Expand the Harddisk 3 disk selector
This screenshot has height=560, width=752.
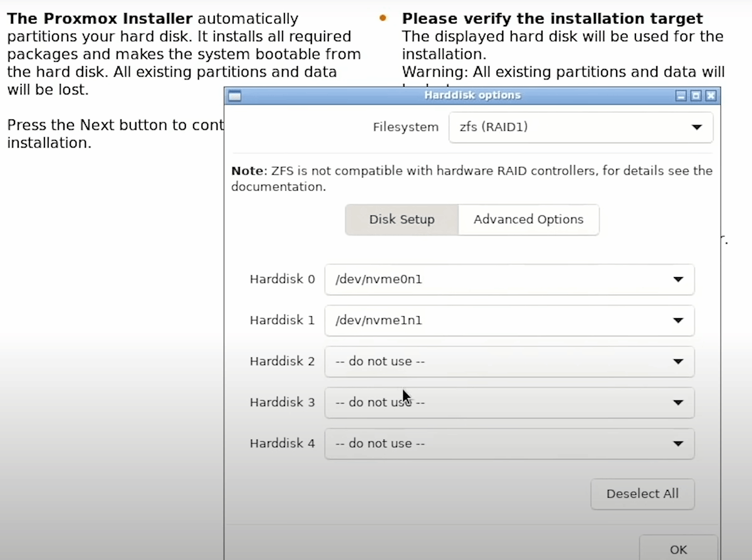click(x=509, y=402)
